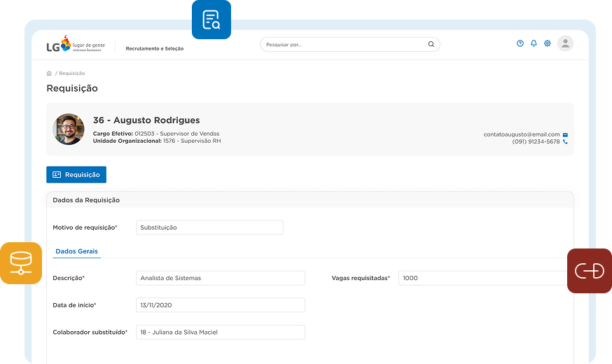Open the notifications bell

(534, 43)
